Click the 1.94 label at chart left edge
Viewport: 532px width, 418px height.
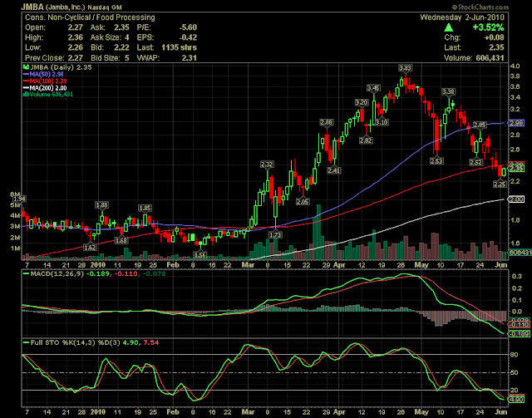[20, 199]
